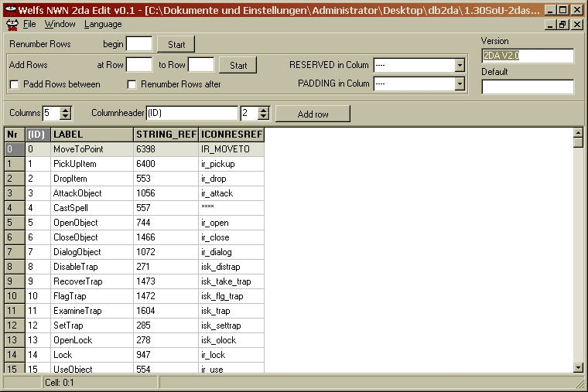
Task: Toggle Renumber Rows after checkbox
Action: click(132, 84)
